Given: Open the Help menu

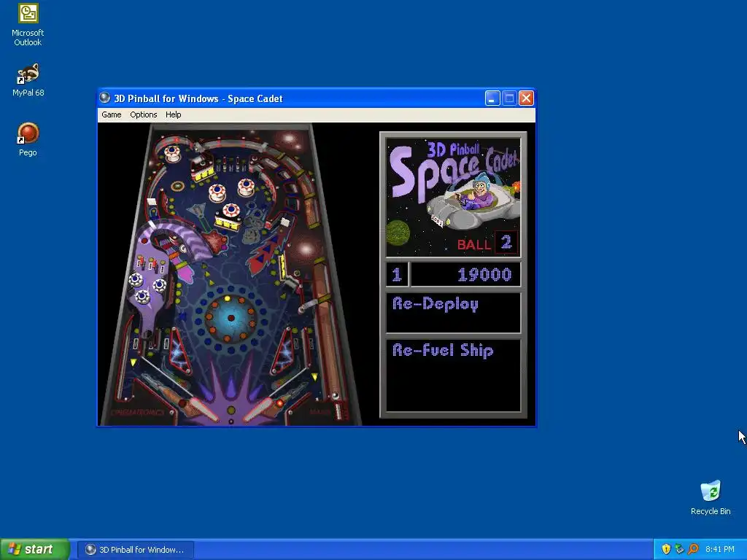Looking at the screenshot, I should (174, 114).
